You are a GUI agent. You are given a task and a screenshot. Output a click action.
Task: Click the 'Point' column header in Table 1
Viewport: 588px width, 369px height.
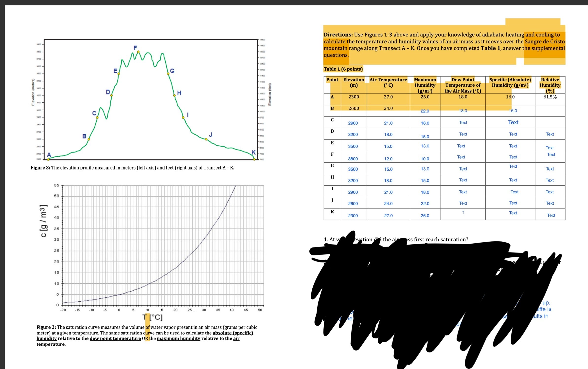point(333,79)
